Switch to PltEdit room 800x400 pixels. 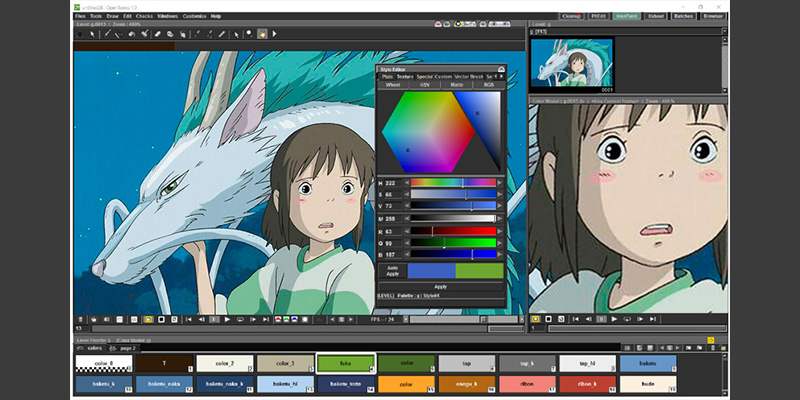(x=597, y=16)
